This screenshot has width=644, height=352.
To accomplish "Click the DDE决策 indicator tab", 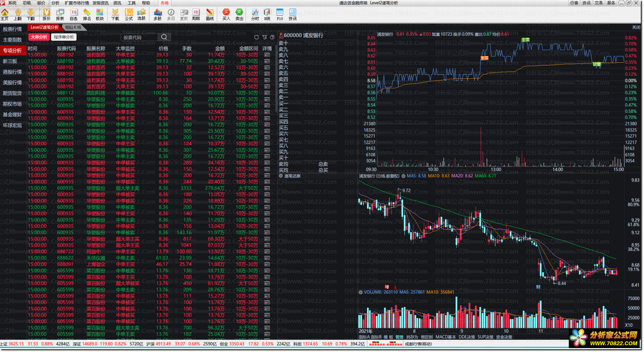I will click(467, 337).
